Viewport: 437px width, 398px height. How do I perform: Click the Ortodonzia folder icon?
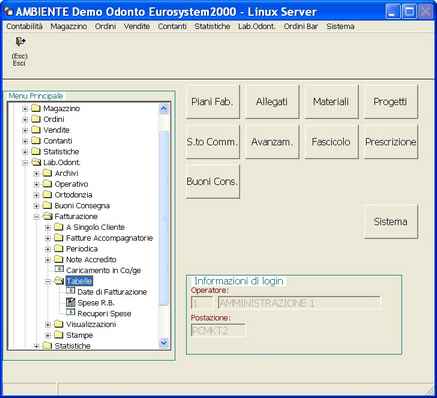tap(48, 195)
